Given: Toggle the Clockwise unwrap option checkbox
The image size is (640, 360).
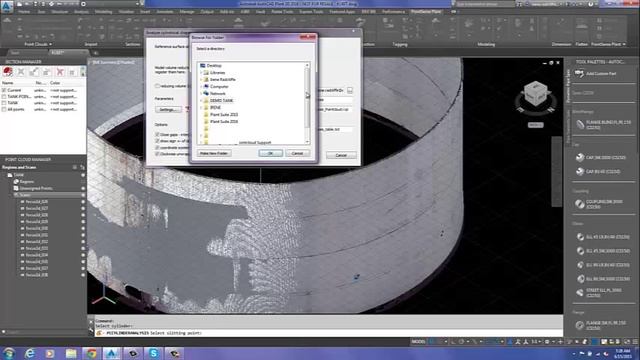Looking at the screenshot, I should (x=157, y=154).
